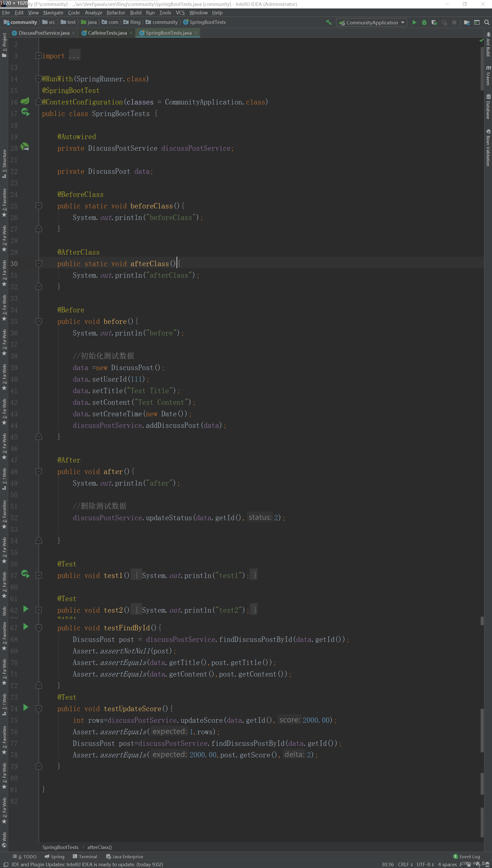The width and height of the screenshot is (492, 868).
Task: Click the Build project hammer icon
Action: tap(328, 22)
